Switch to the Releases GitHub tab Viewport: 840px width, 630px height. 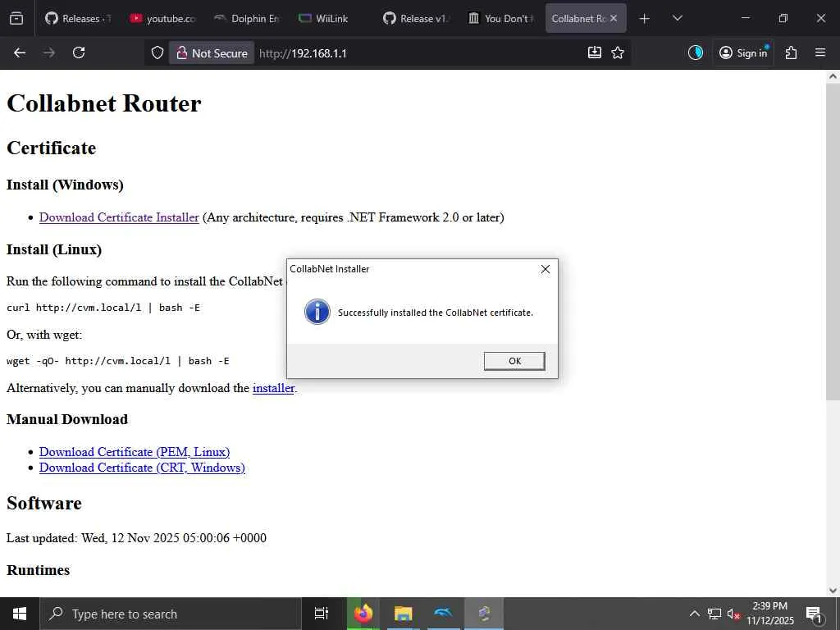78,18
